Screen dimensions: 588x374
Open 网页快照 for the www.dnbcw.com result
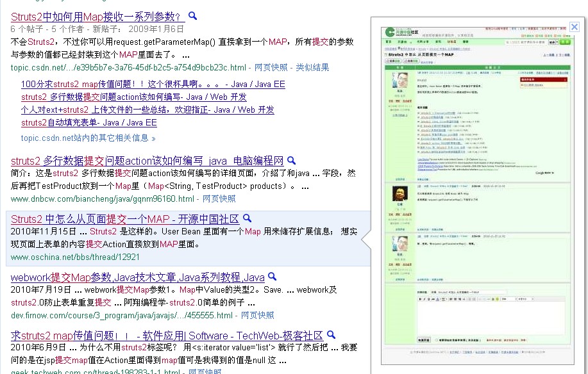219,199
